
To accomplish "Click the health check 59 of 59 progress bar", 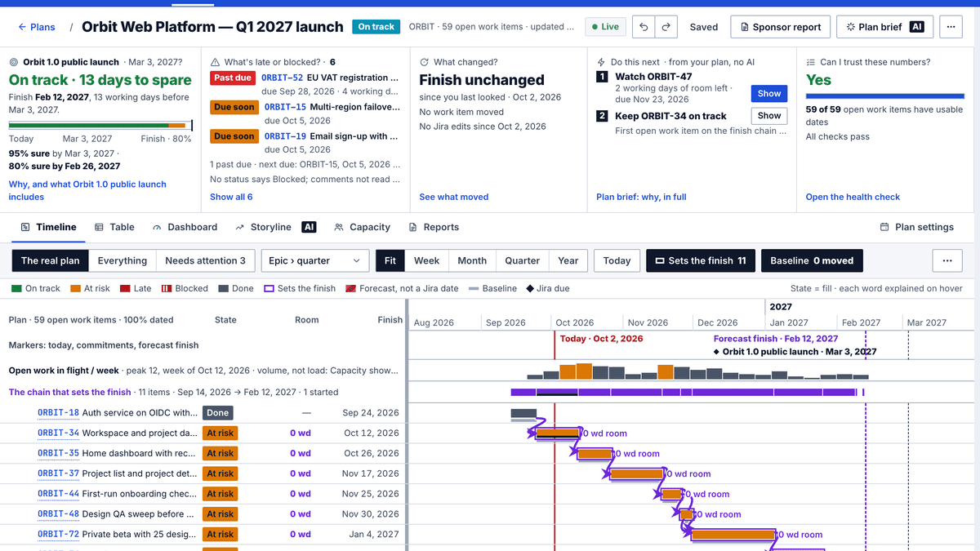I will [884, 97].
